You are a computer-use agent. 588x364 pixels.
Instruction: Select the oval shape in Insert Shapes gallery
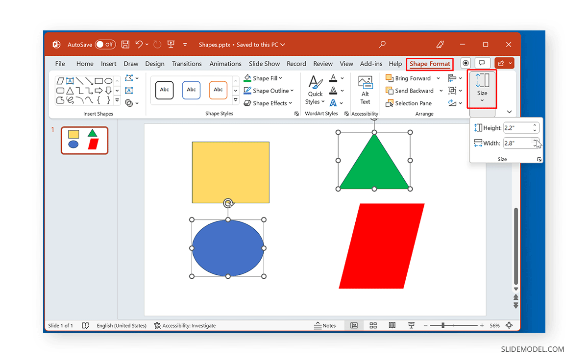click(108, 81)
